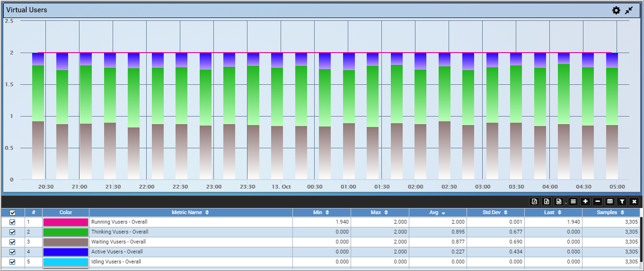Image resolution: width=644 pixels, height=271 pixels.
Task: Sort the table by Samples column
Action: 610,212
